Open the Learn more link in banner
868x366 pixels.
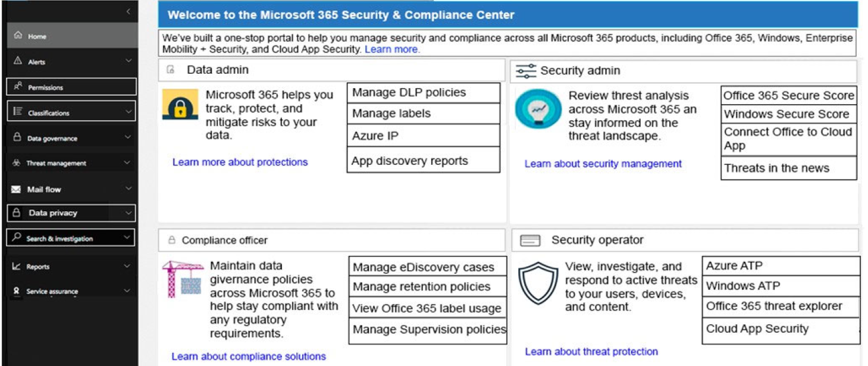(392, 49)
